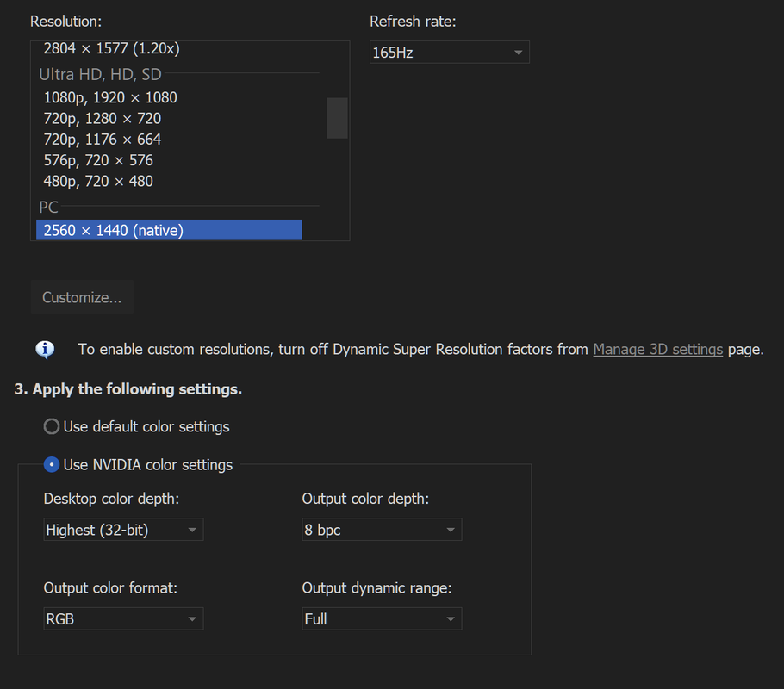Image resolution: width=784 pixels, height=689 pixels.
Task: Open the Manage 3D settings link
Action: pyautogui.click(x=658, y=349)
